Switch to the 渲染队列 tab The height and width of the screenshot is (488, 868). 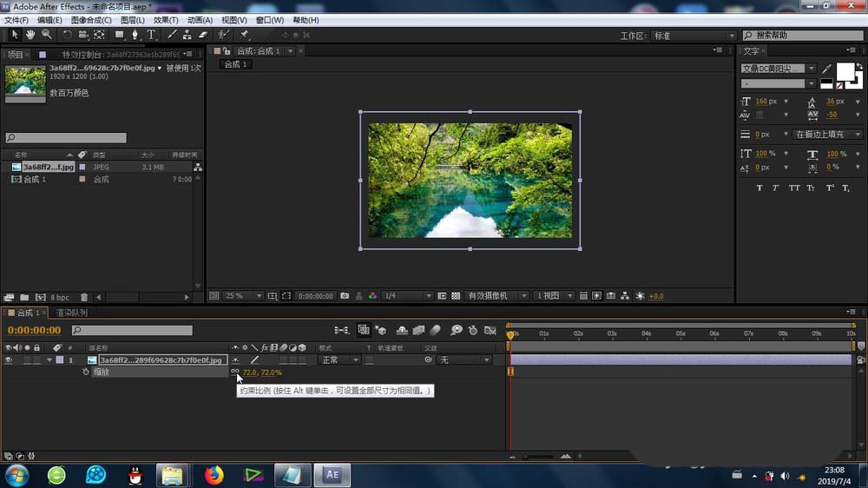tap(71, 313)
